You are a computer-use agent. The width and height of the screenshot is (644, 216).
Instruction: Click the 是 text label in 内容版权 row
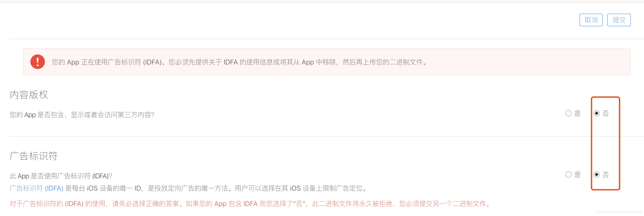tap(578, 113)
